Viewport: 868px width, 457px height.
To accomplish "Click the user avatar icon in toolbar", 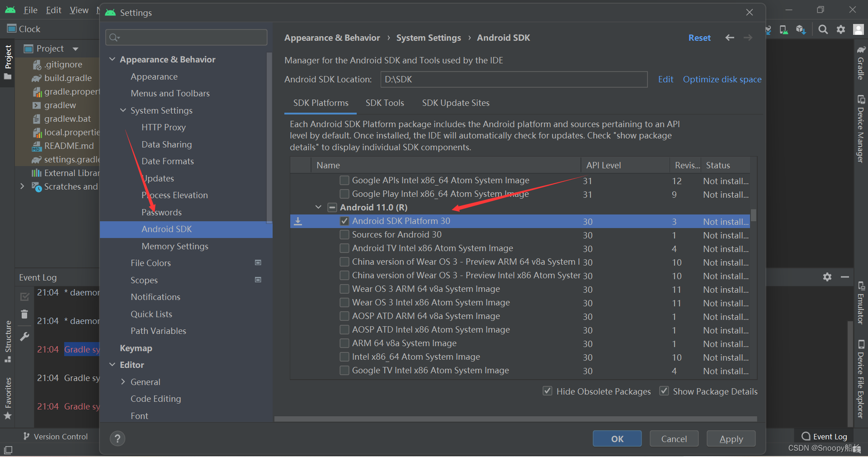I will click(x=859, y=29).
